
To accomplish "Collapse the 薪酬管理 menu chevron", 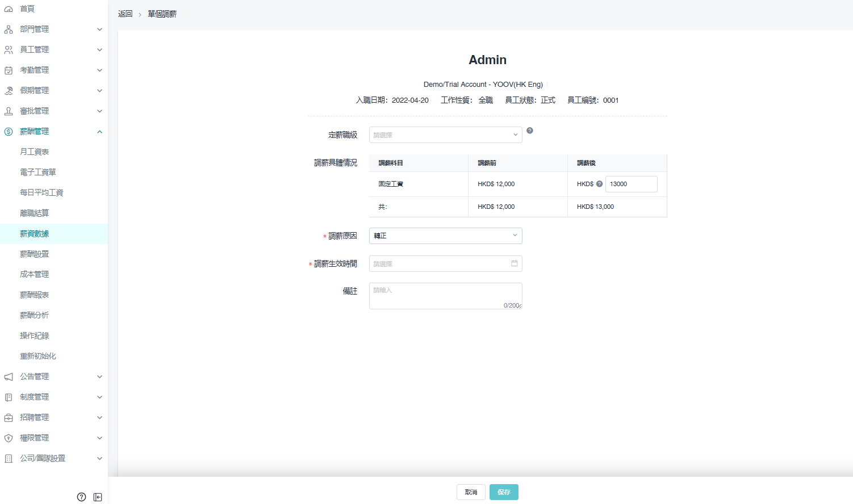I will point(99,132).
